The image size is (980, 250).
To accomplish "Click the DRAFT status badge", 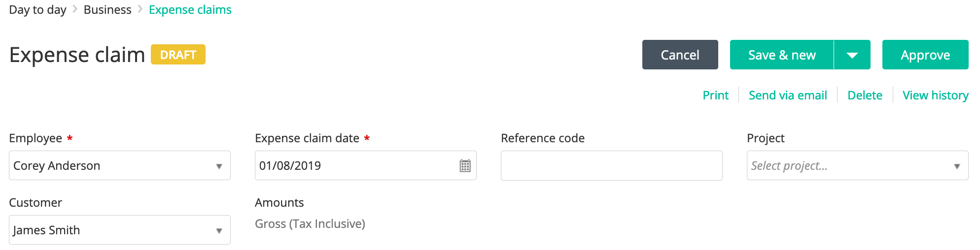I will (x=178, y=55).
